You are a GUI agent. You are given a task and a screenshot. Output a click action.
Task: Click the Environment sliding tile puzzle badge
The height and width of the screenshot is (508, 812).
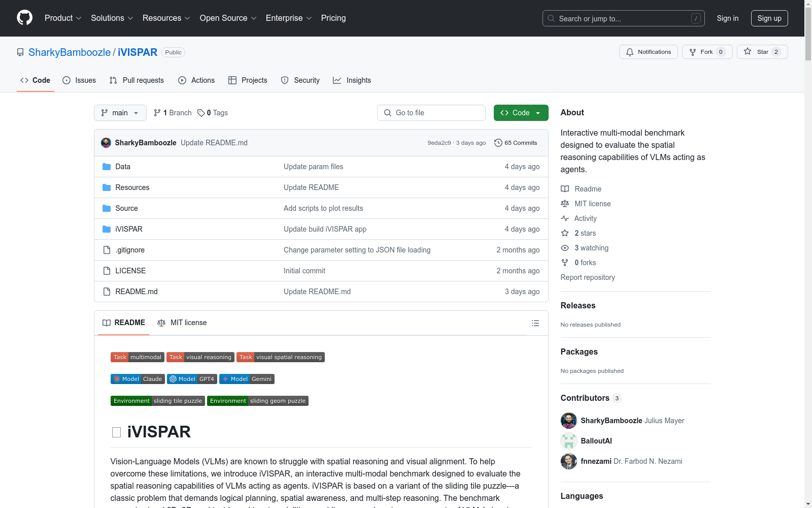click(x=158, y=401)
